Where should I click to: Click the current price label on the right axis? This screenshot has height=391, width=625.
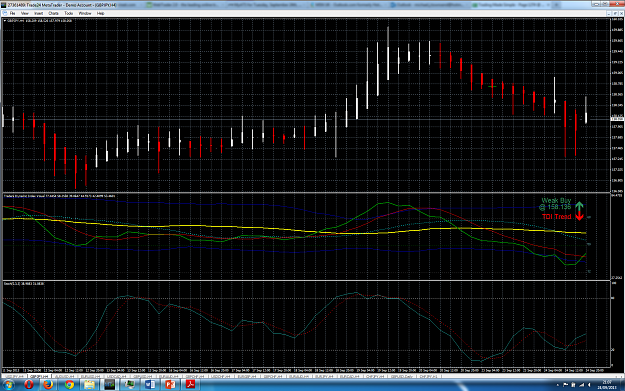[617, 119]
